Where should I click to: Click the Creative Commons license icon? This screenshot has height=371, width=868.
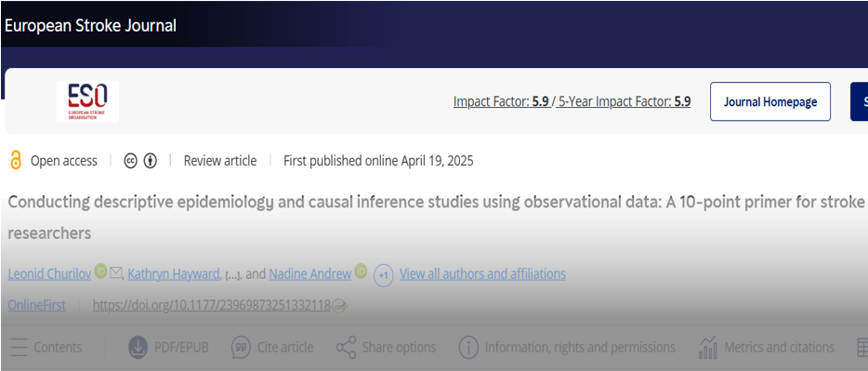[x=131, y=161]
